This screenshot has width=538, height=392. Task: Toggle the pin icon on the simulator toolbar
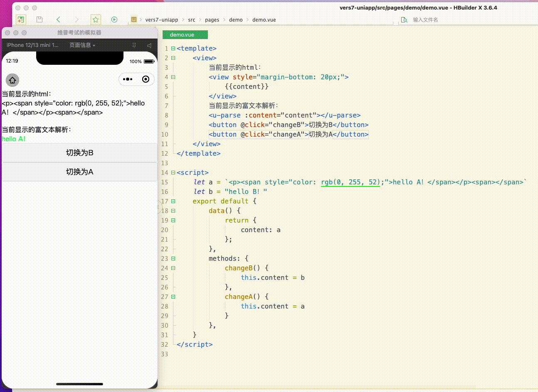pos(133,45)
